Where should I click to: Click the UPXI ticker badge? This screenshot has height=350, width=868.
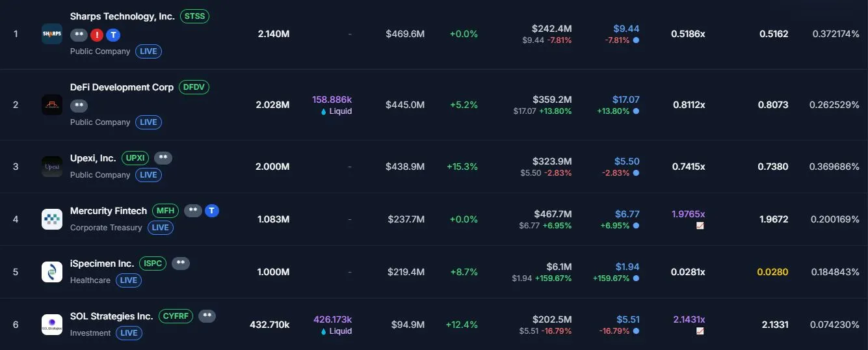(x=135, y=158)
